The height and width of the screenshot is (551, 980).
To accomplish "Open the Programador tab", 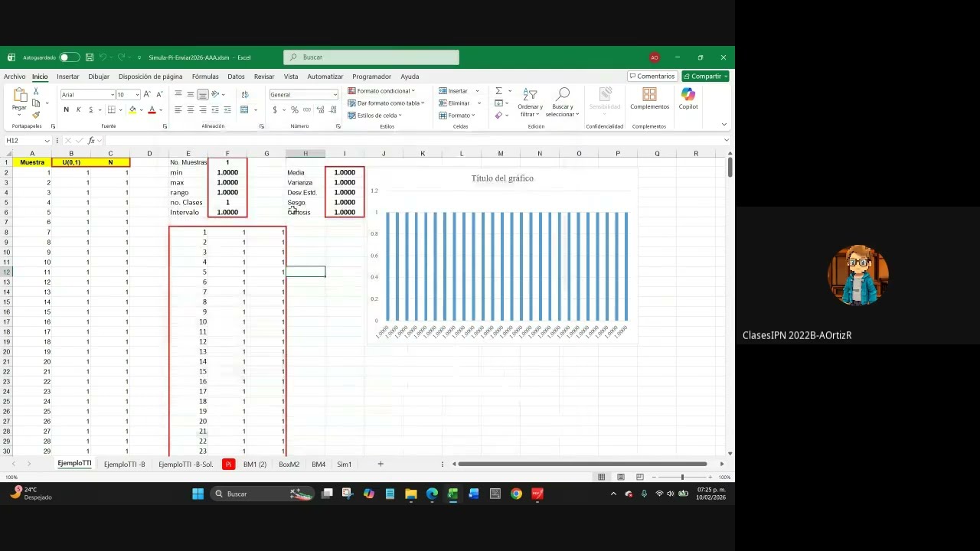I will pos(371,77).
